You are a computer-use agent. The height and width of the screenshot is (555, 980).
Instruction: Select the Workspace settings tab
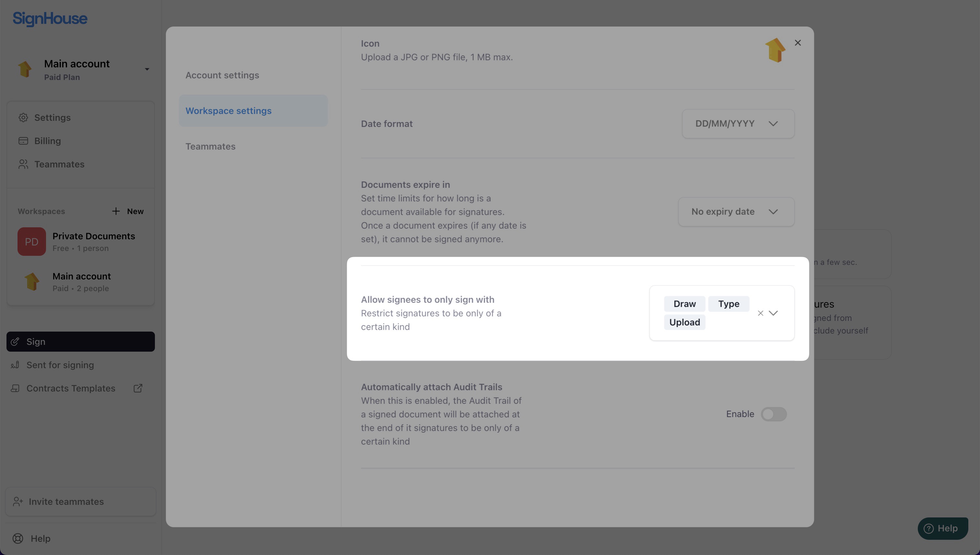pyautogui.click(x=253, y=110)
